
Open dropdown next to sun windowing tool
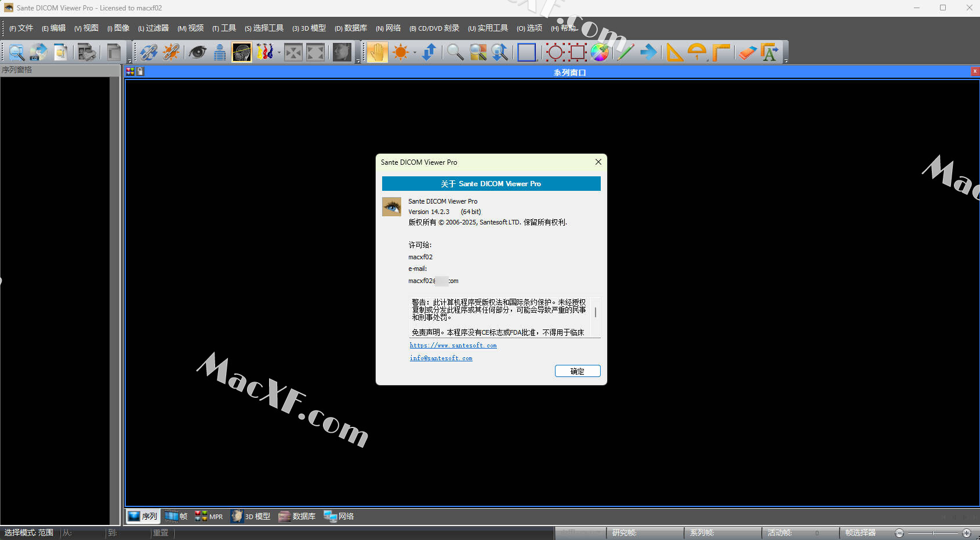pyautogui.click(x=415, y=53)
